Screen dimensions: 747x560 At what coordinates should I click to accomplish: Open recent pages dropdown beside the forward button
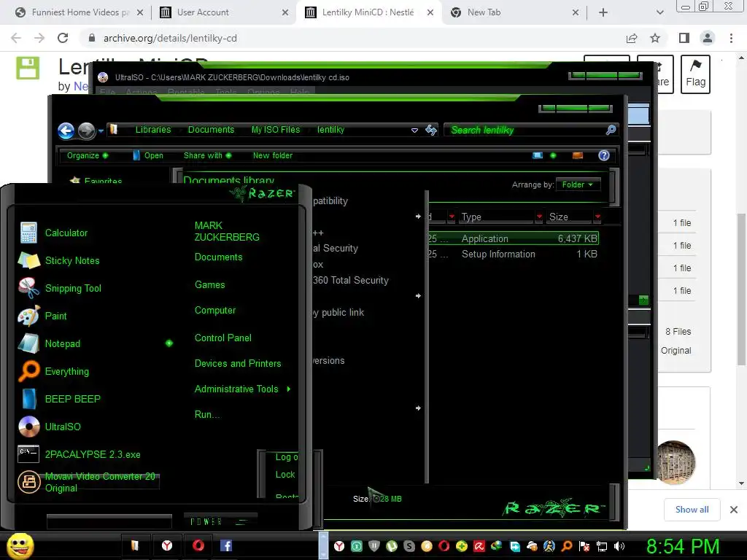(x=101, y=131)
